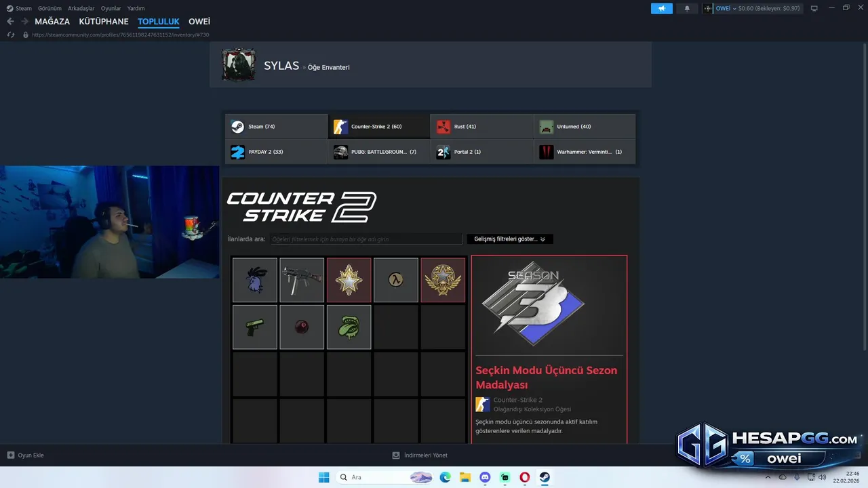Click the SYLAS profile name link
The height and width of the screenshot is (488, 868).
pos(281,66)
